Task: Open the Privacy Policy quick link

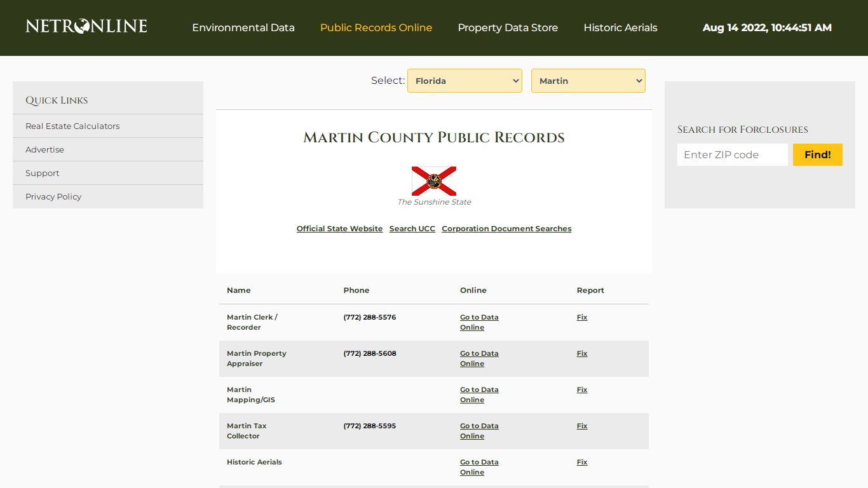Action: 53,196
